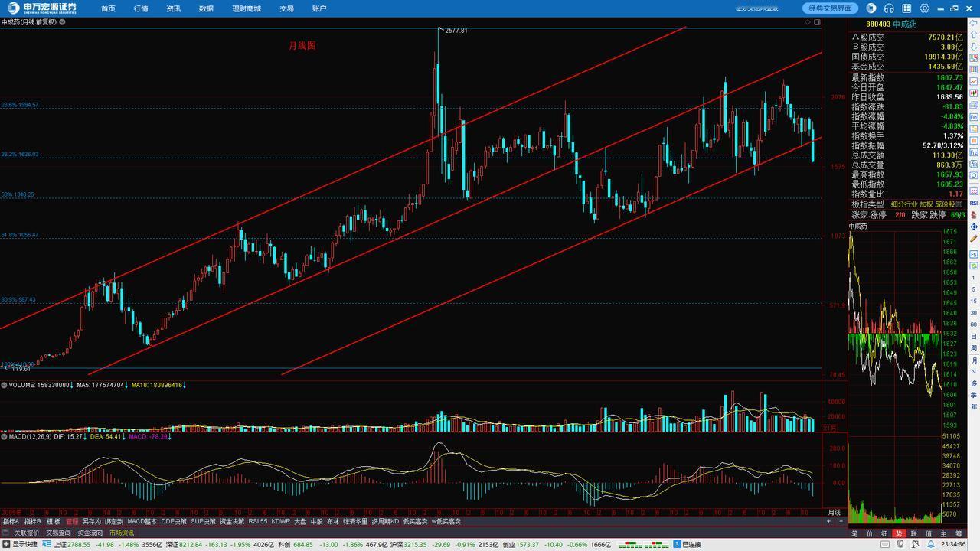This screenshot has width=980, height=551.
Task: Switch to 周 weekly period
Action: [973, 347]
